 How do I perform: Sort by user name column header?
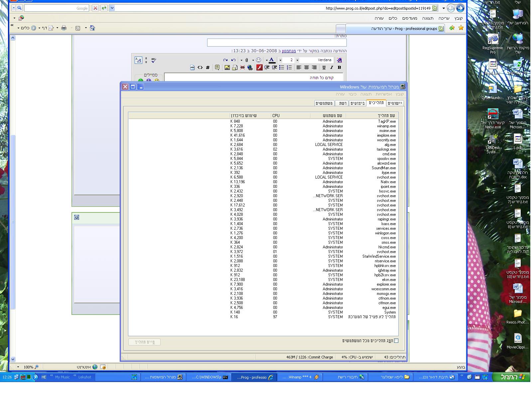(x=328, y=115)
